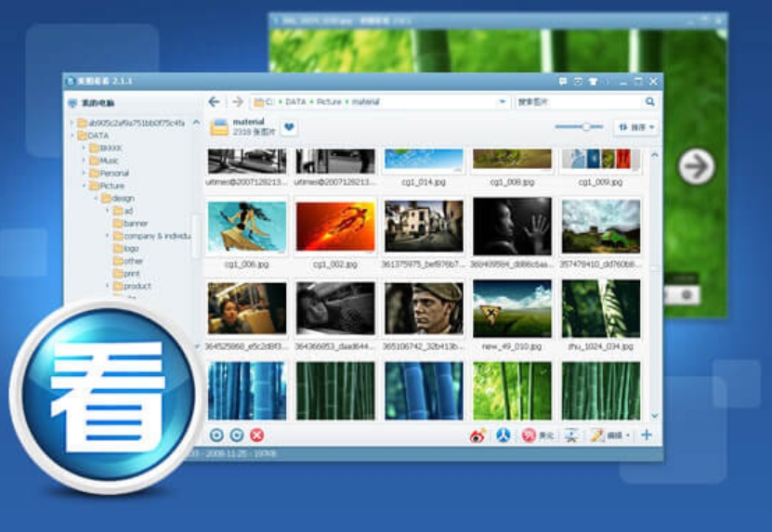Collapse the design folder

(x=96, y=199)
